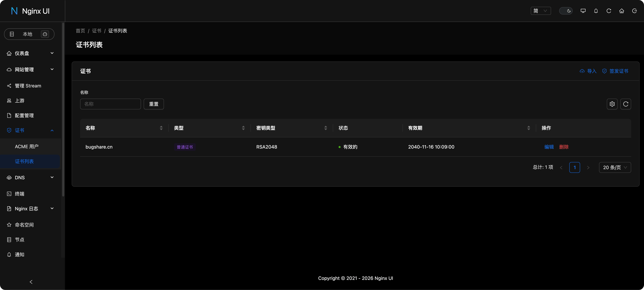The width and height of the screenshot is (644, 290).
Task: Open the 20 条/页 page size dropdown
Action: point(615,167)
